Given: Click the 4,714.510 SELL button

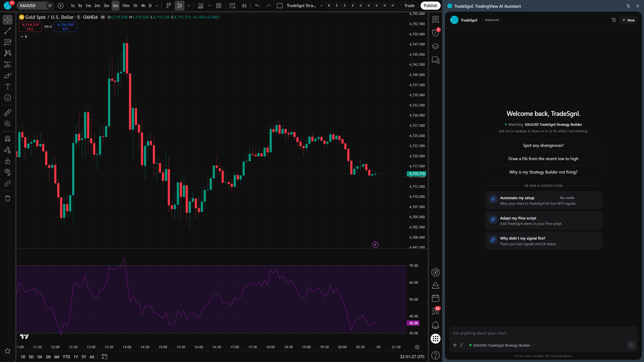Looking at the screenshot, I should [31, 26].
